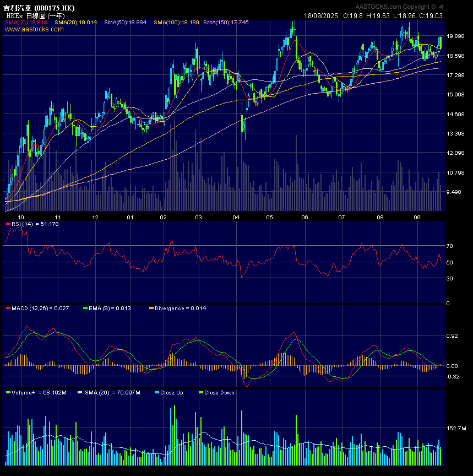Screen dimensions: 473x476
Task: Click the 12.098 price axis label
Action: (455, 153)
